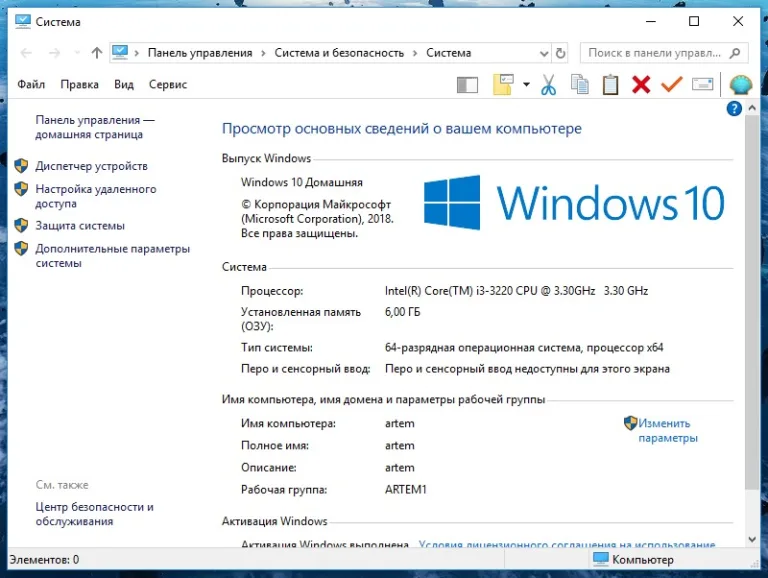Open Панель управления — домашняя страница link
This screenshot has width=768, height=578.
pyautogui.click(x=95, y=127)
